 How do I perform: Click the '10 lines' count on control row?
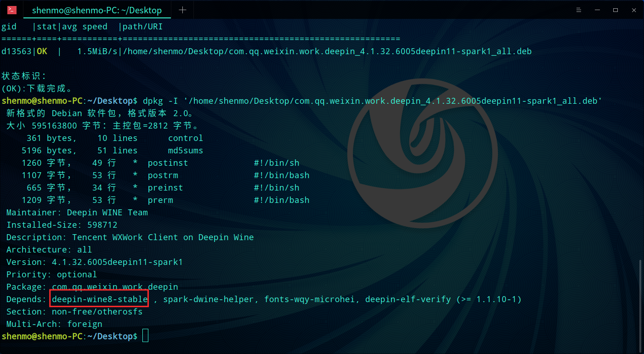pyautogui.click(x=118, y=138)
